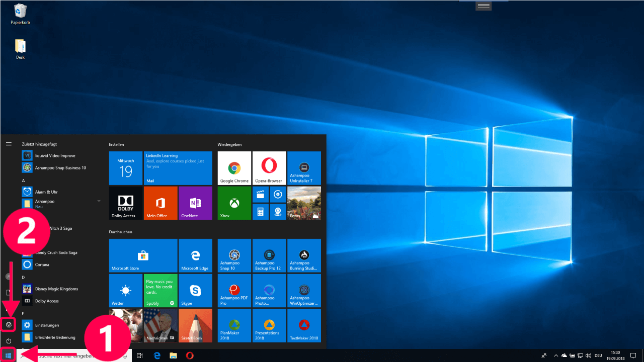644x362 pixels.
Task: Click the Windows Start button
Action: 9,355
